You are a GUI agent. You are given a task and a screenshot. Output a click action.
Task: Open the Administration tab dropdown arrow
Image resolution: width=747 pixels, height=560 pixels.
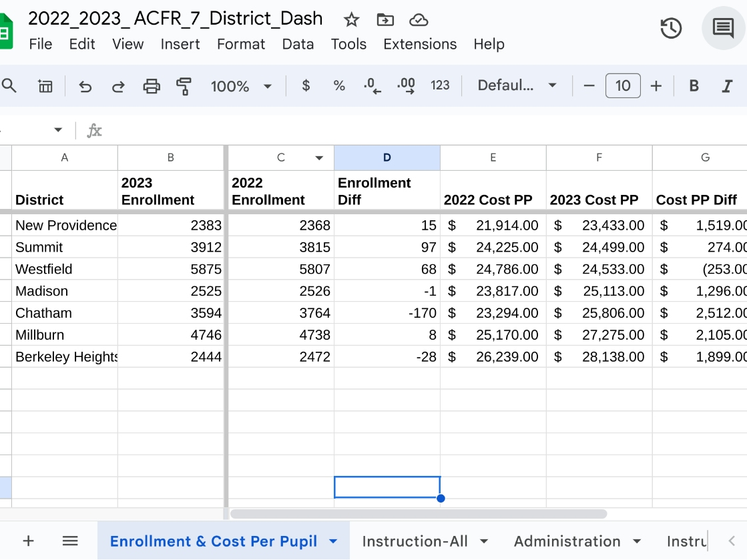pos(637,541)
